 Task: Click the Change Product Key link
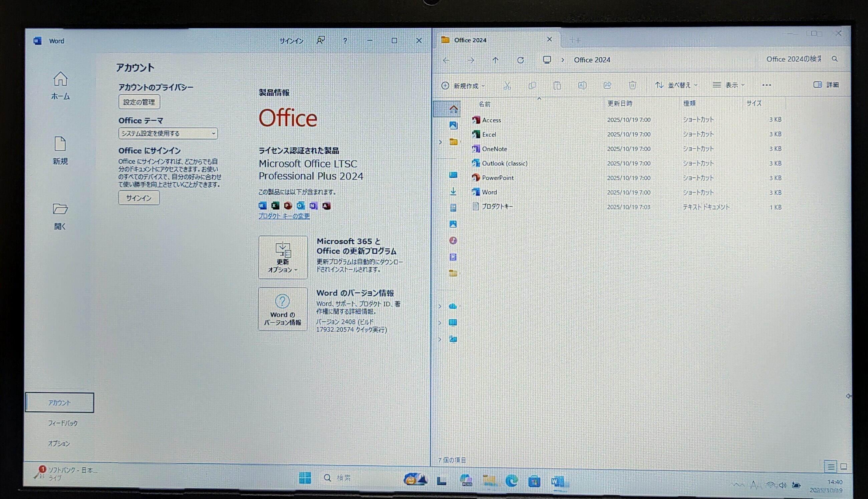(284, 216)
